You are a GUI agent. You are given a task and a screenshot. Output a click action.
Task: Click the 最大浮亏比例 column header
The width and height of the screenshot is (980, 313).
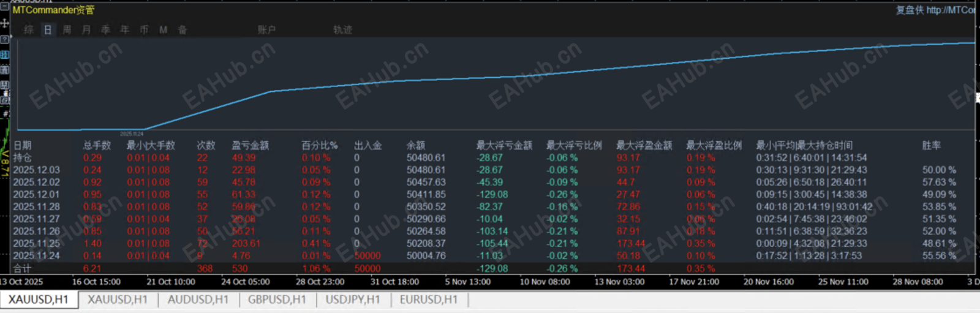coord(574,145)
